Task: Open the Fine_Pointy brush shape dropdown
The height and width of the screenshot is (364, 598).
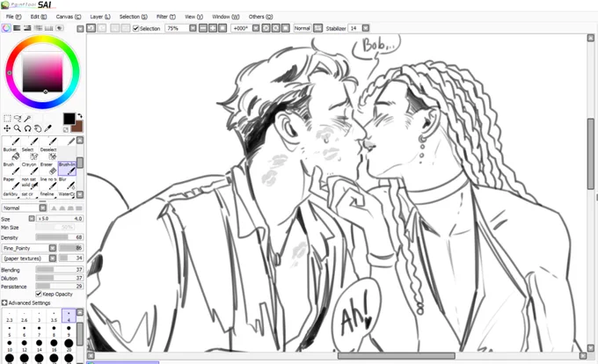Action: [x=52, y=248]
